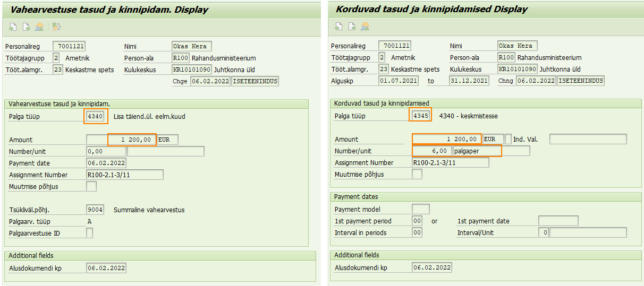This screenshot has width=644, height=286.
Task: Open the Interval in periods field
Action: click(x=417, y=232)
